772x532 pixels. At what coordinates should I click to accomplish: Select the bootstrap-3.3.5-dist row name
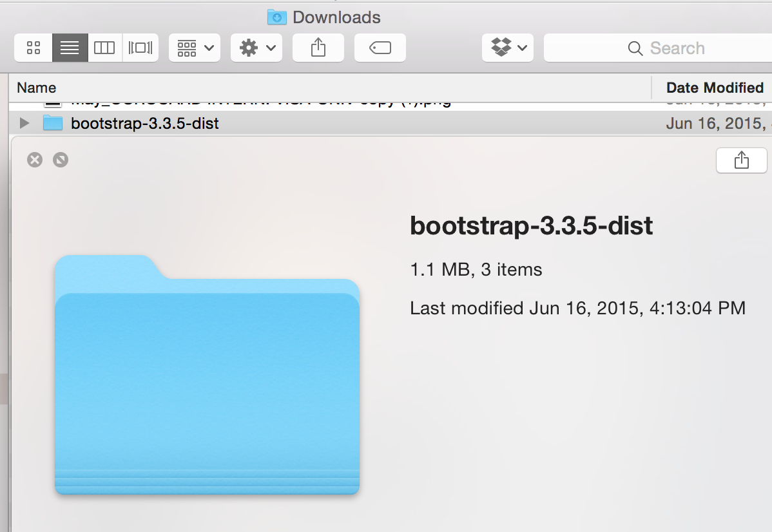tap(145, 123)
